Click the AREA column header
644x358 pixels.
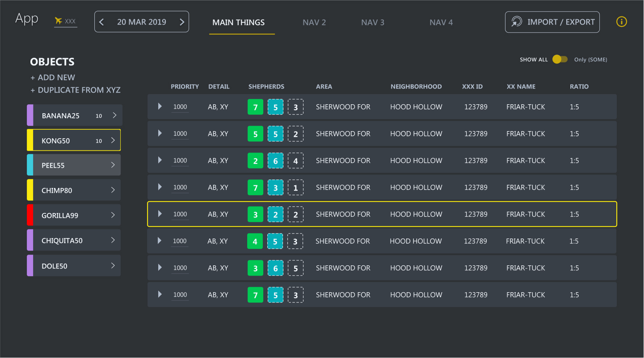tap(324, 86)
